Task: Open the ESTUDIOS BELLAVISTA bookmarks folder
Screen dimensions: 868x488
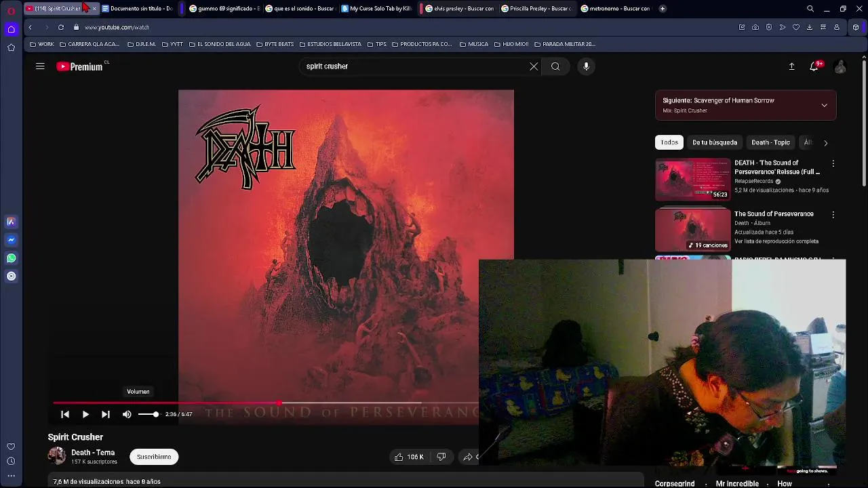Action: tap(330, 44)
